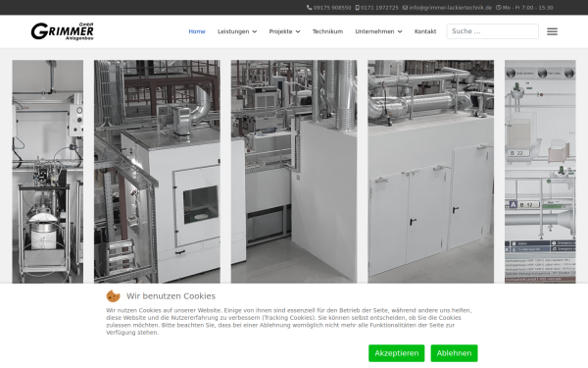The image size is (588, 368).
Task: Expand the Unternehmen dropdown chevron
Action: pos(400,31)
